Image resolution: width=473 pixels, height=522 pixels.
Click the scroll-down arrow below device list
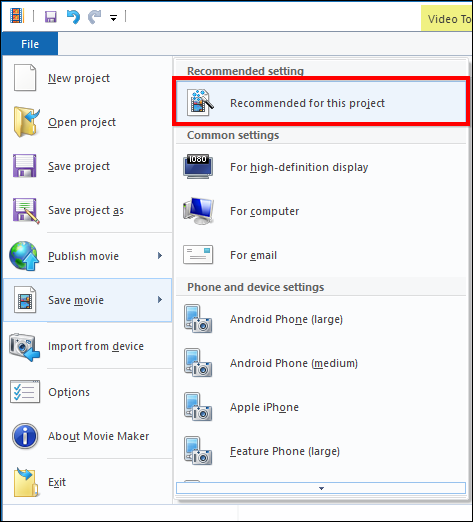(x=321, y=488)
